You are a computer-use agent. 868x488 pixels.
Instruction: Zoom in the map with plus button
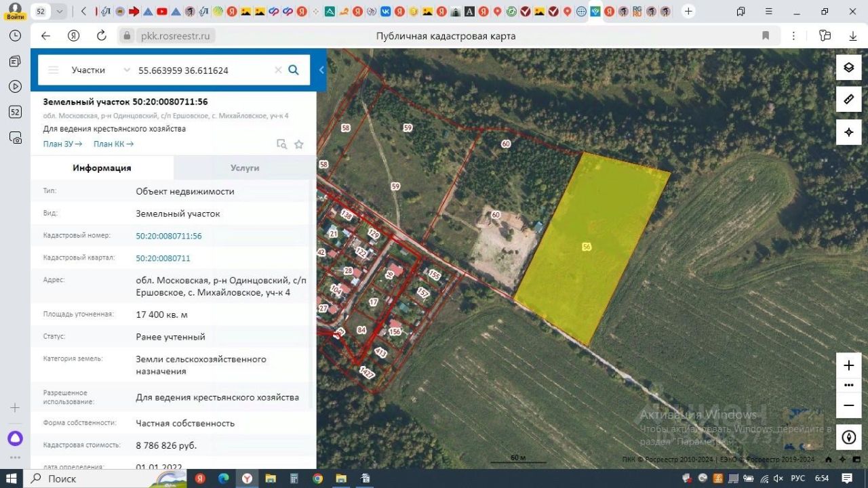[x=848, y=366]
